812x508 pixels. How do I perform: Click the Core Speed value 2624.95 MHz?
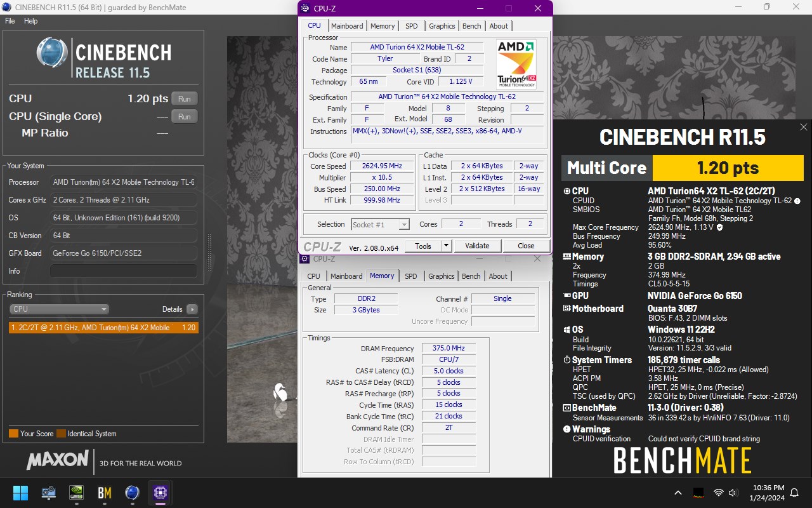tap(382, 166)
